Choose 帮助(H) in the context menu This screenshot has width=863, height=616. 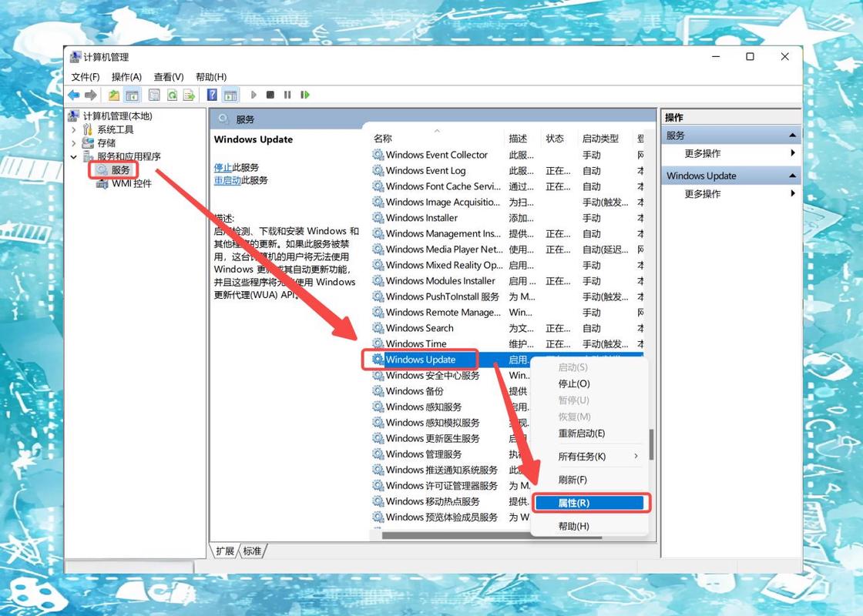coord(589,526)
